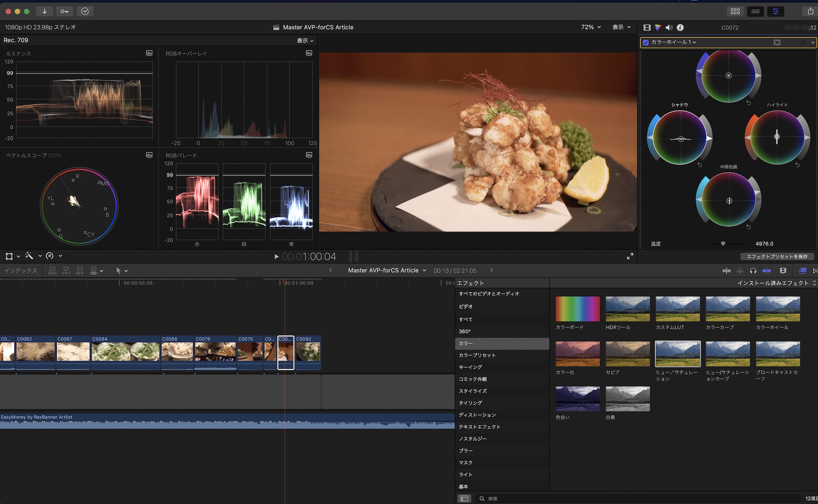Image resolution: width=818 pixels, height=504 pixels.
Task: Disable the カラーホイール 1 effect checkbox
Action: pyautogui.click(x=646, y=43)
